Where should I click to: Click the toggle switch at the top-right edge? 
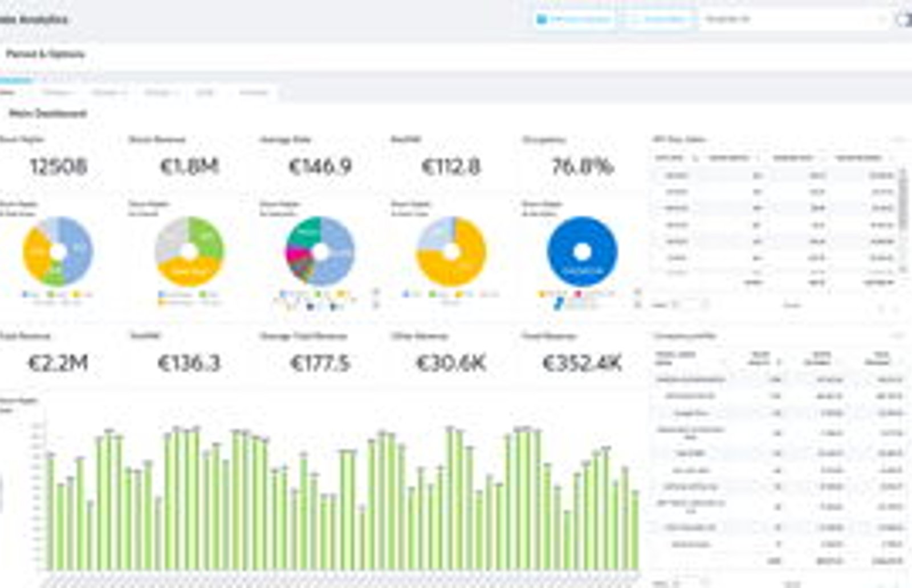905,19
